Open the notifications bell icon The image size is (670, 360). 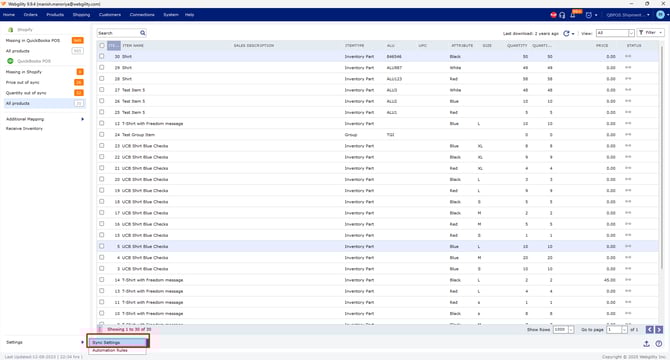pos(573,15)
